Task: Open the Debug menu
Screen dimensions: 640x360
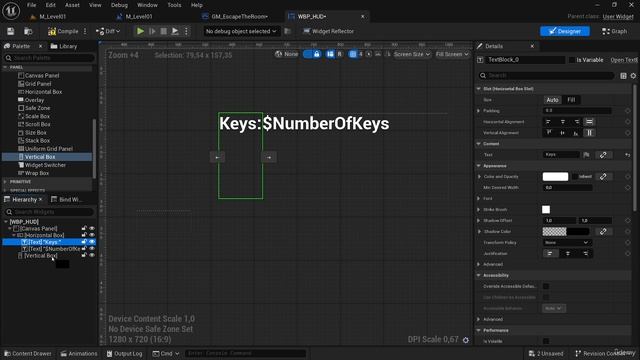Action: 119,5
